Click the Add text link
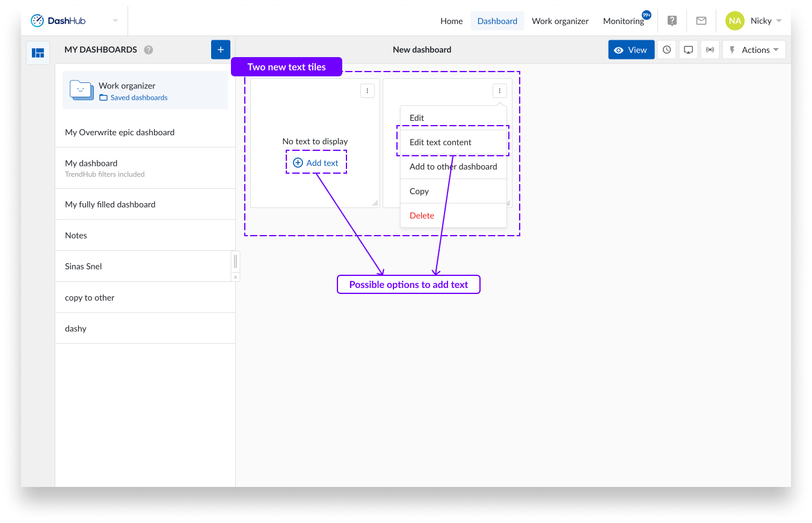Viewport: 812px width, 523px height. [316, 163]
